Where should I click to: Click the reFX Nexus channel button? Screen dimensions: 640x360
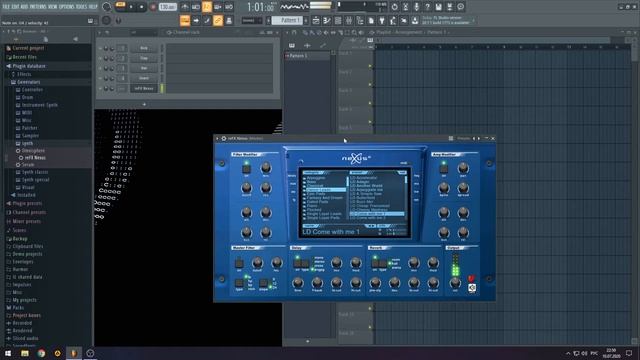click(x=144, y=88)
